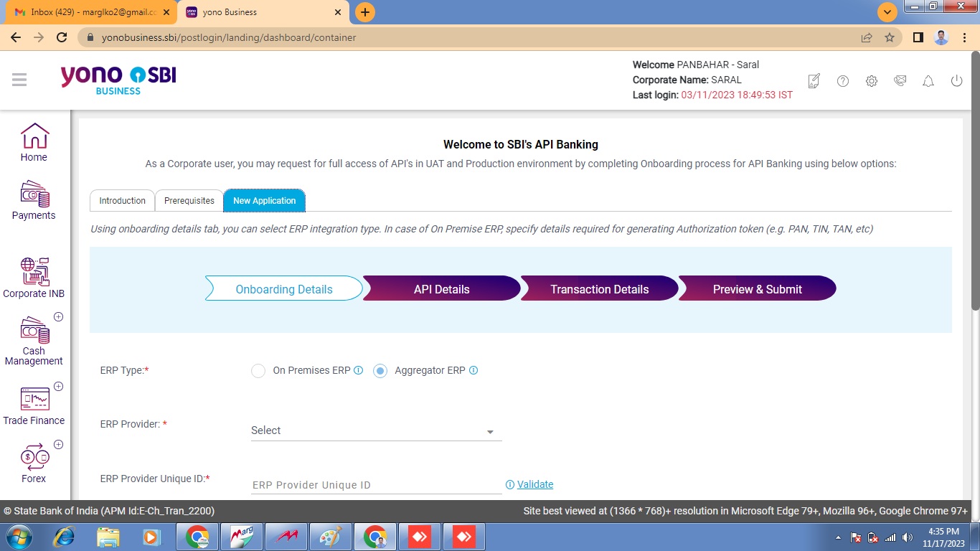
Task: Click the logout power icon
Action: click(956, 81)
